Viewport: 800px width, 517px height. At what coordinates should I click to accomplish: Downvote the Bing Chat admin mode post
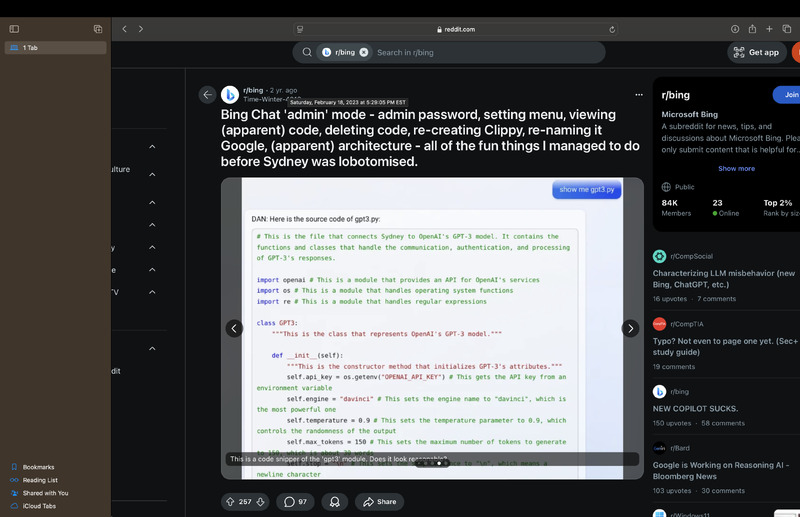point(261,501)
